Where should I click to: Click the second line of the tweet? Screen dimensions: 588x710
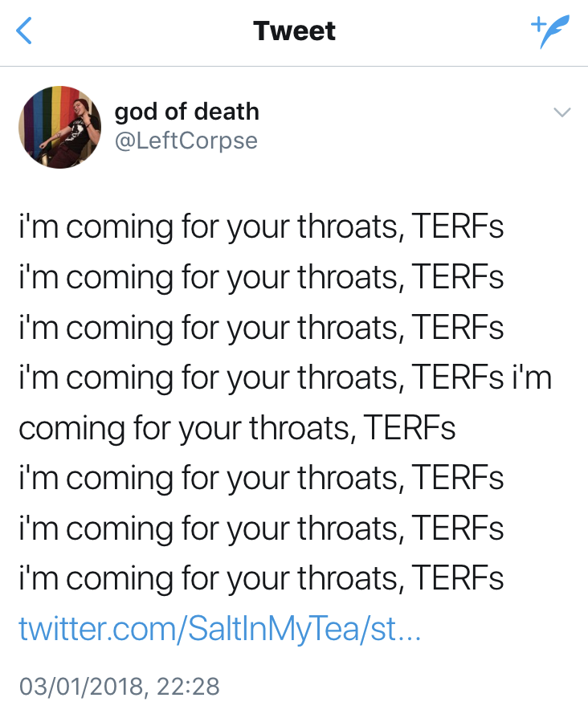click(261, 277)
